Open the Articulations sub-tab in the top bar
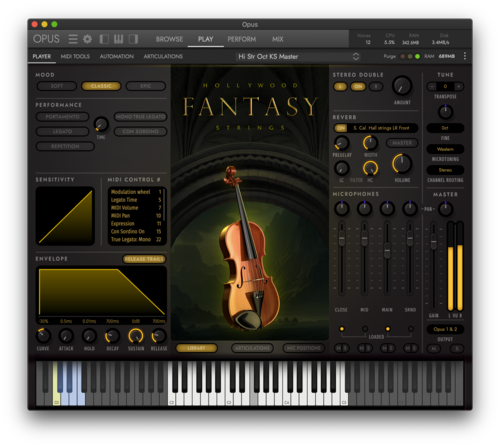This screenshot has height=447, width=500. 163,56
